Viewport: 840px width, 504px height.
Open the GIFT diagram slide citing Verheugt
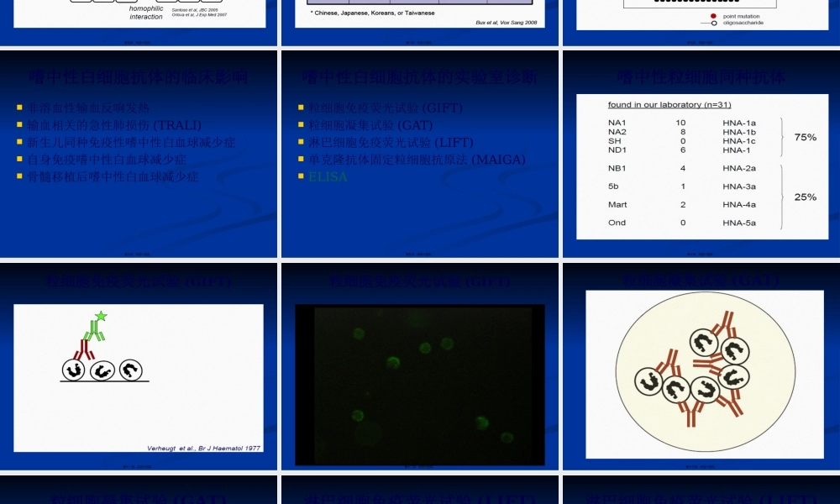coord(138,365)
